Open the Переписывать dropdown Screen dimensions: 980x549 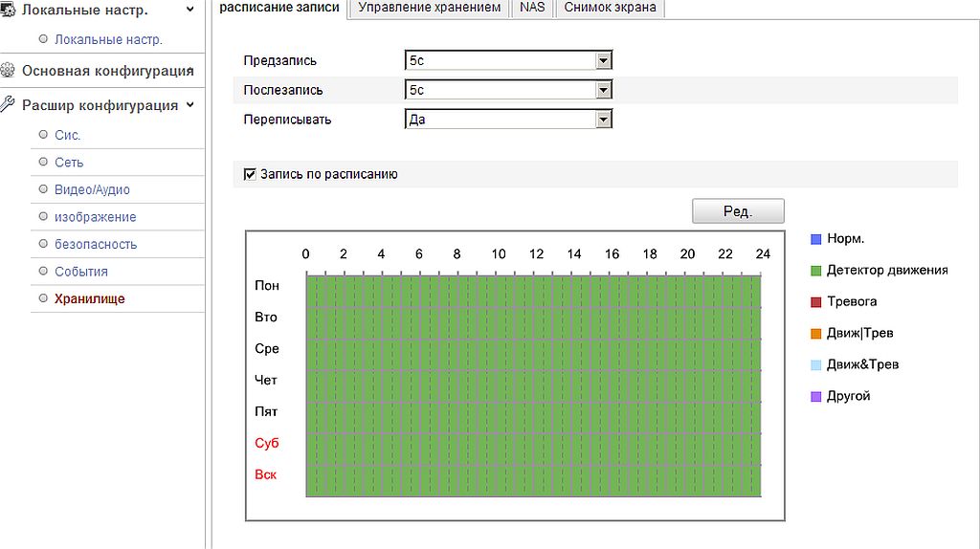(x=509, y=120)
